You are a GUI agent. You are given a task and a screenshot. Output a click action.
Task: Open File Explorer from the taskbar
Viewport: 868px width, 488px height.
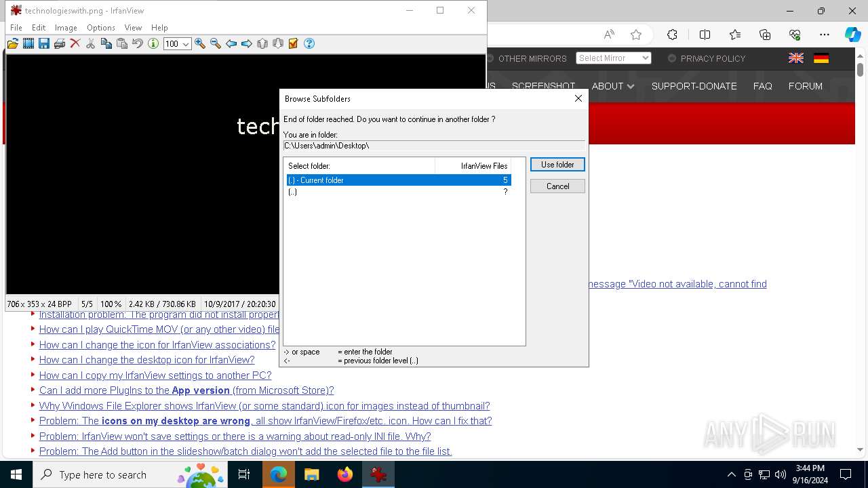tap(311, 474)
